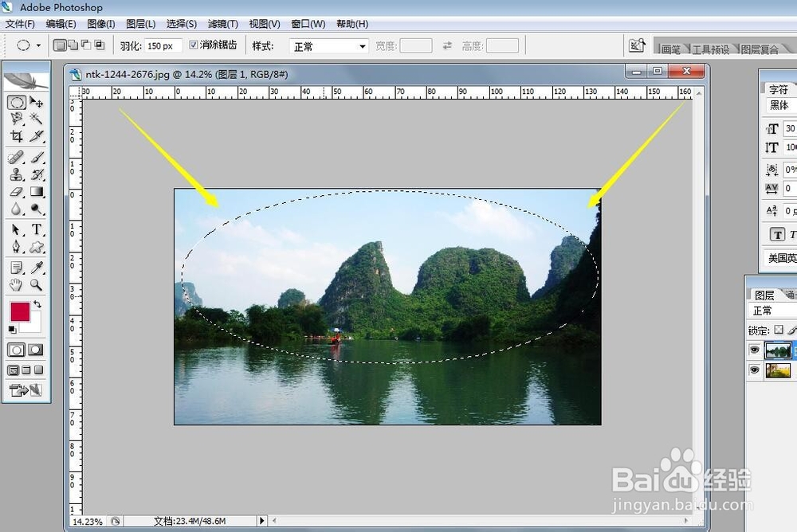Select the Slice tool
The image size is (797, 532).
click(x=36, y=135)
